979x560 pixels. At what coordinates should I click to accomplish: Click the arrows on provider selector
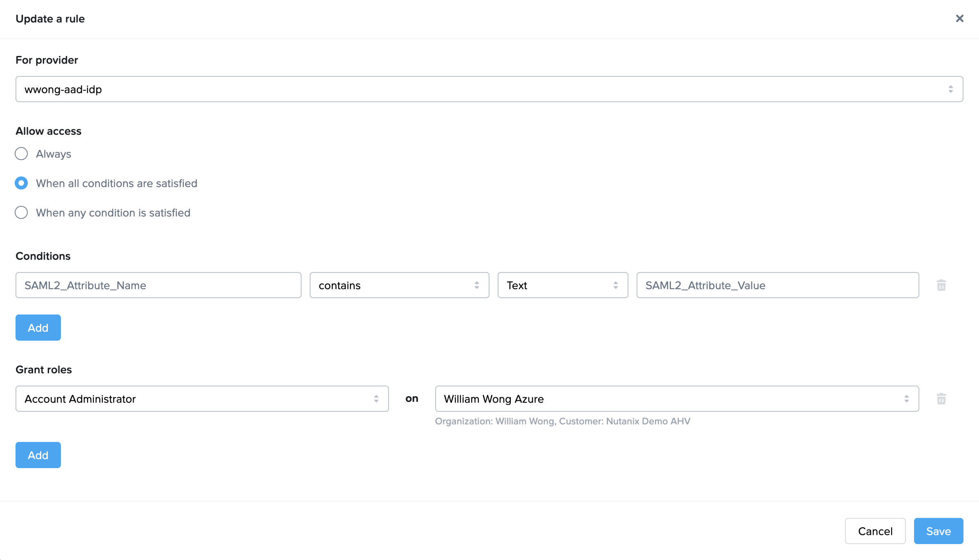(950, 89)
